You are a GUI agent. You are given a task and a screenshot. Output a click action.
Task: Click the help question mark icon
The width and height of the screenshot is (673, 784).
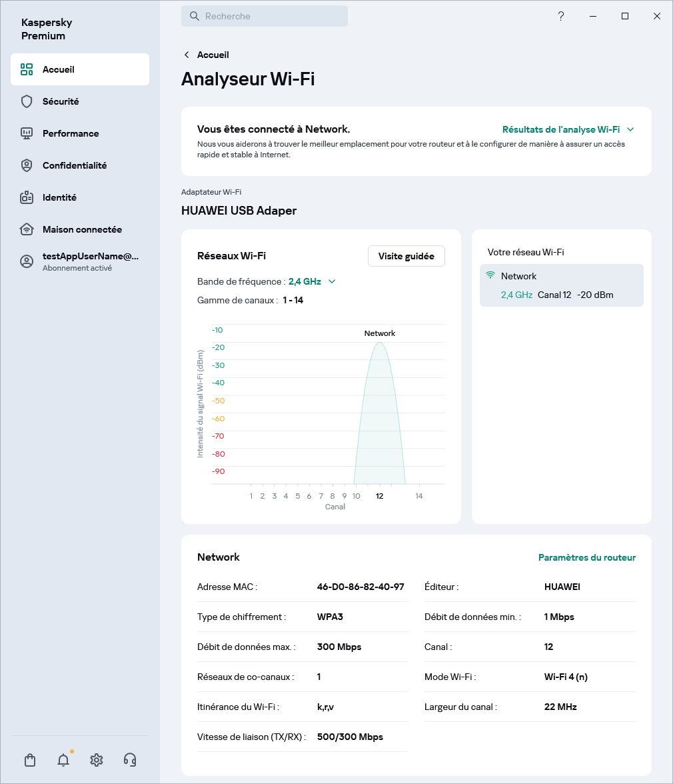pyautogui.click(x=561, y=16)
